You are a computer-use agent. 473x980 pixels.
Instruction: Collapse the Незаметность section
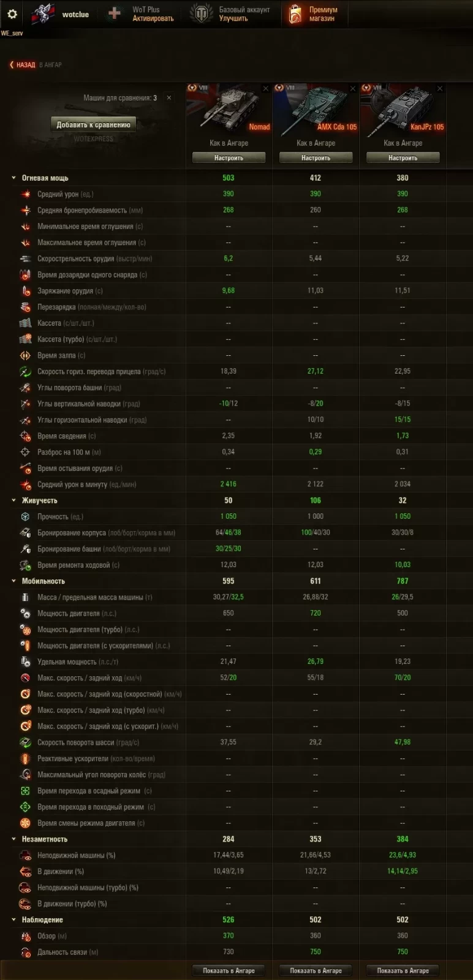pyautogui.click(x=13, y=839)
